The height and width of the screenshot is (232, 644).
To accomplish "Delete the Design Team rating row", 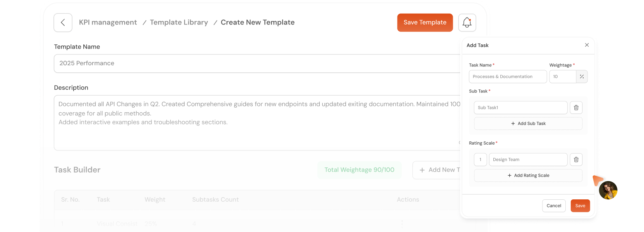I will tap(576, 160).
